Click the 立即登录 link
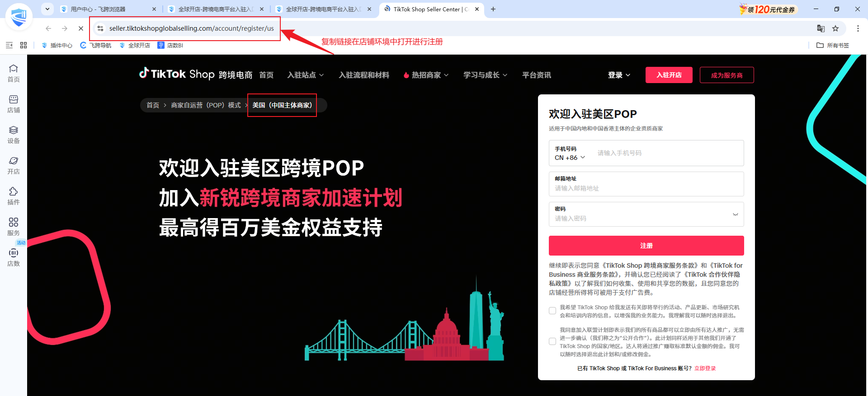The height and width of the screenshot is (396, 868). [705, 368]
